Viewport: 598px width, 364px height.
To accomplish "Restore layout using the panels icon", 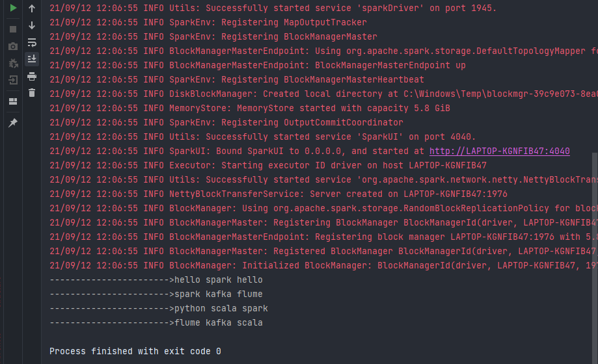I will click(13, 101).
